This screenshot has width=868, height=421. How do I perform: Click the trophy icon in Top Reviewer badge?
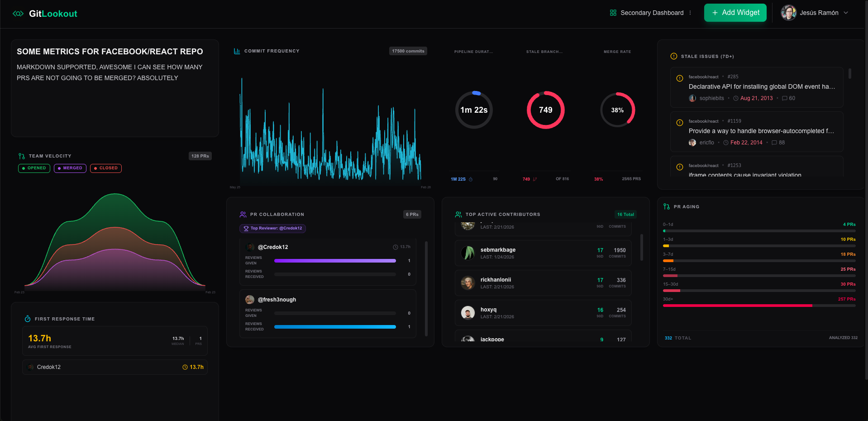pyautogui.click(x=246, y=229)
